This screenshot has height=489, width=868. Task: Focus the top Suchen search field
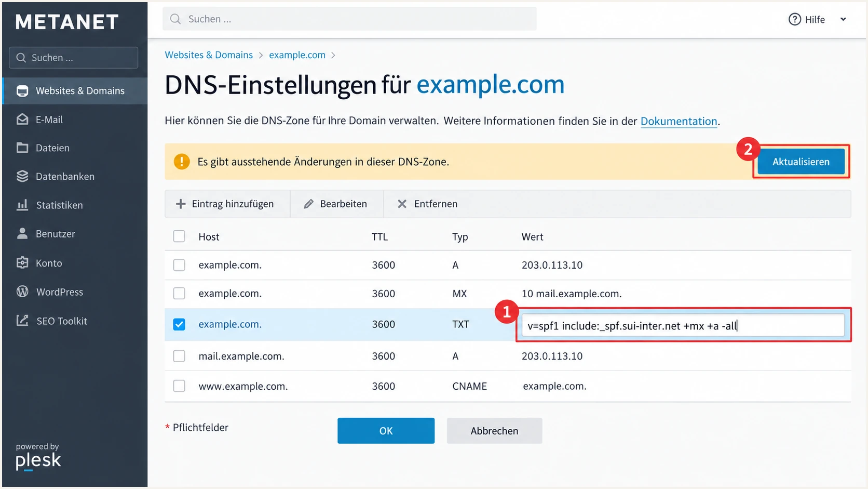click(x=349, y=19)
